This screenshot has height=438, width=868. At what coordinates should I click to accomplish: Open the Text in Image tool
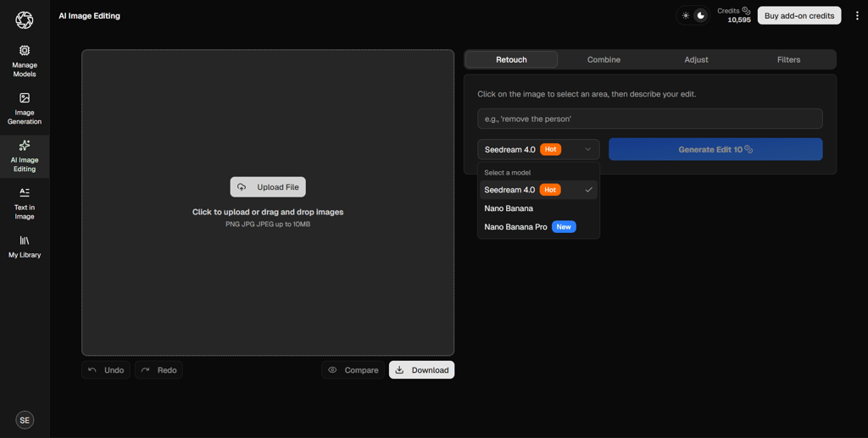[x=25, y=203]
